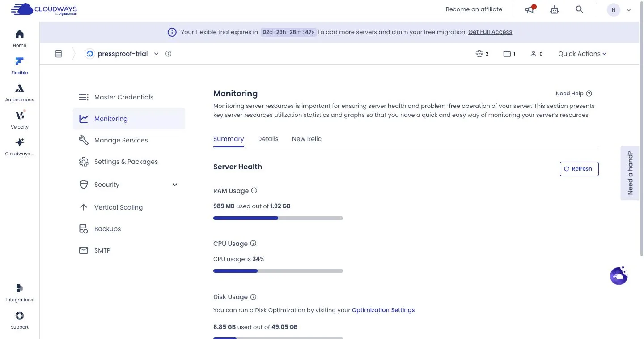Click the CPU Usage info icon

click(253, 243)
